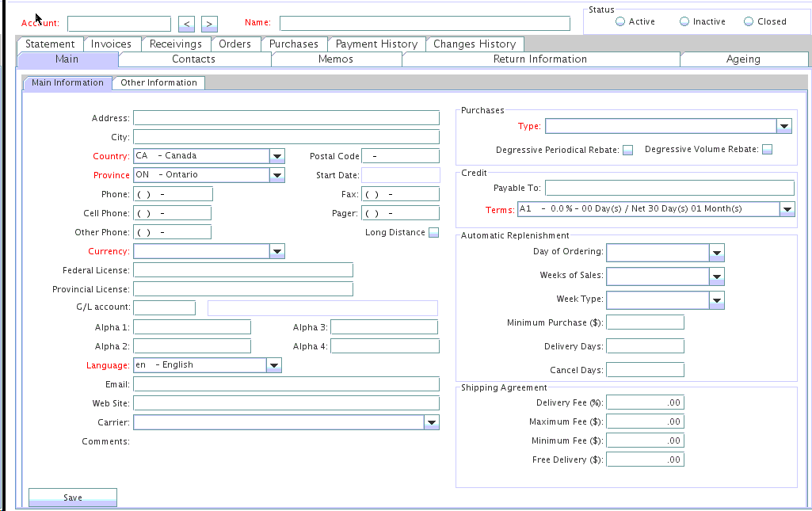
Task: Select the Closed status radio button
Action: pos(749,21)
